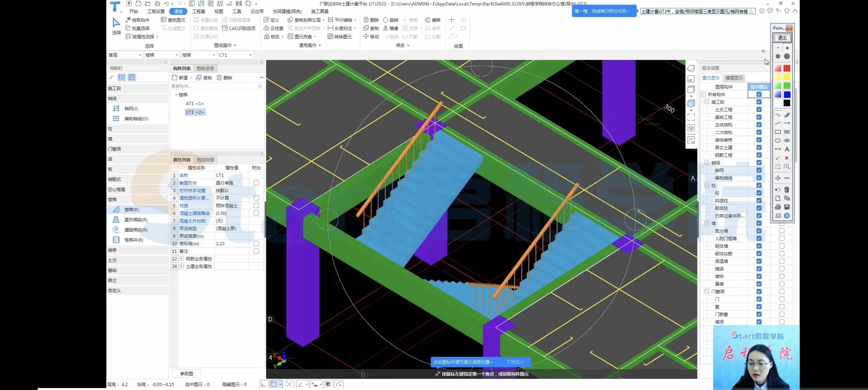Select AT1 <1> in component list
This screenshot has height=390, width=868.
coord(195,103)
